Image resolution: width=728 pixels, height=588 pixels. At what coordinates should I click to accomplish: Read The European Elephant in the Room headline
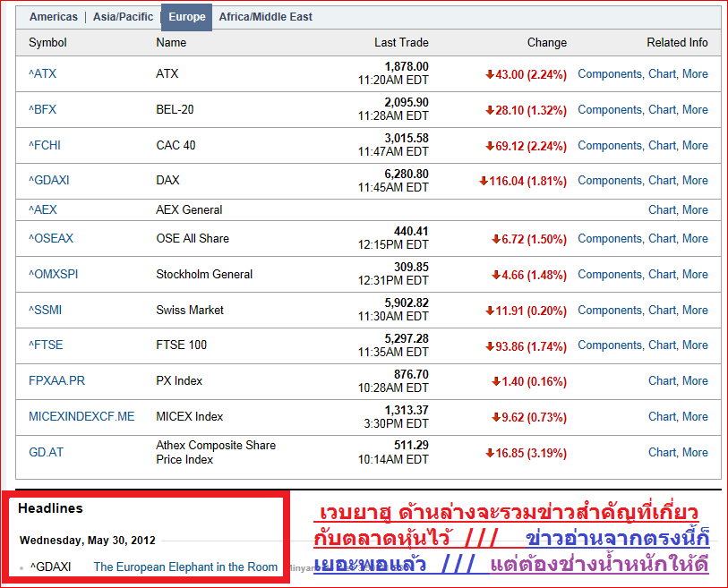click(185, 567)
